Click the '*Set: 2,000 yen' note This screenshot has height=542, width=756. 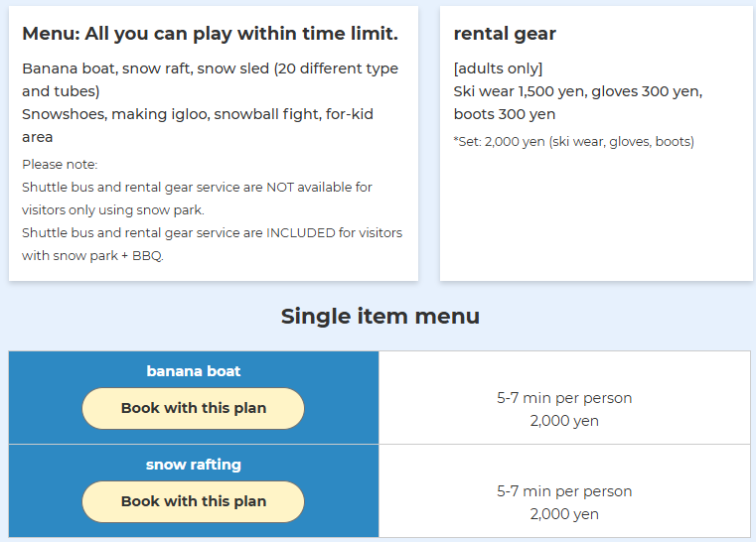[x=573, y=142]
